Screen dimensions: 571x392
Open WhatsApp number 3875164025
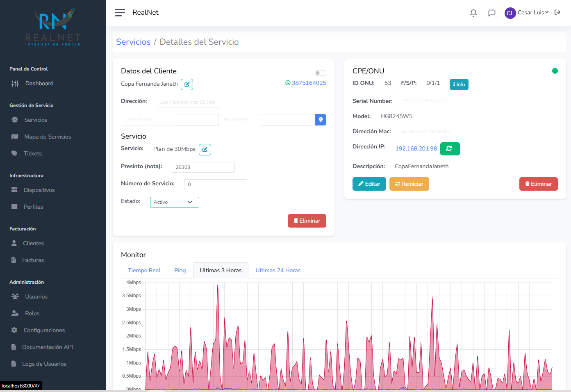tap(306, 83)
